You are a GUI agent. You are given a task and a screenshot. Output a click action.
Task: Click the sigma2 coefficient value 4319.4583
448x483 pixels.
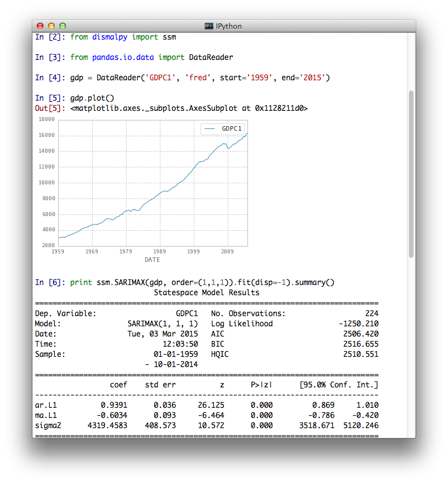tap(107, 425)
